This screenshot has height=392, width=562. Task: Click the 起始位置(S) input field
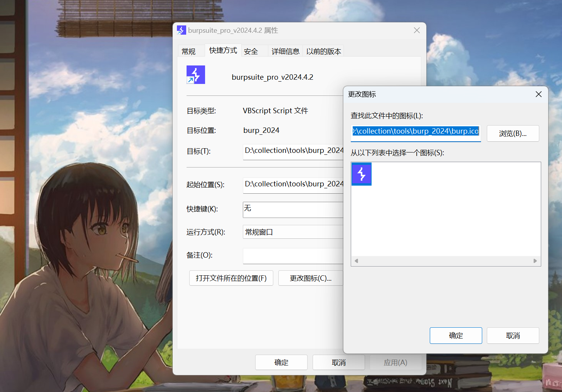(293, 185)
